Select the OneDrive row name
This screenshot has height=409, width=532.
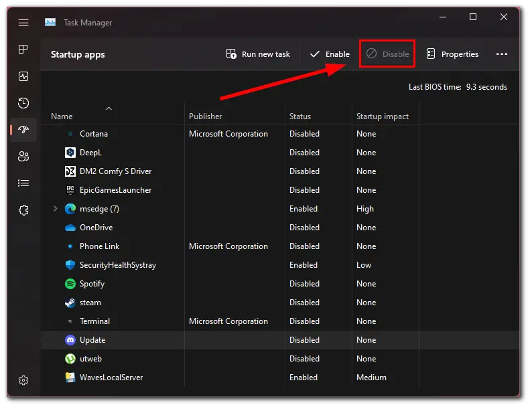tap(96, 228)
